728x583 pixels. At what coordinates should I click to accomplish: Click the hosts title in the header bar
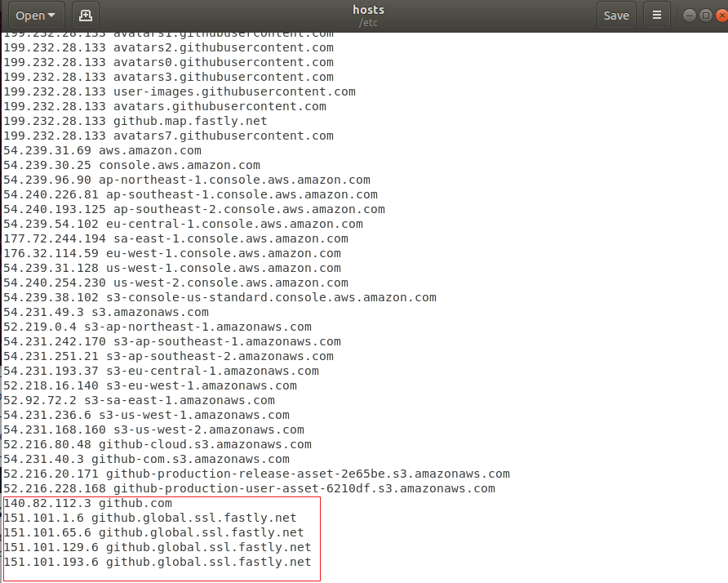coord(368,11)
